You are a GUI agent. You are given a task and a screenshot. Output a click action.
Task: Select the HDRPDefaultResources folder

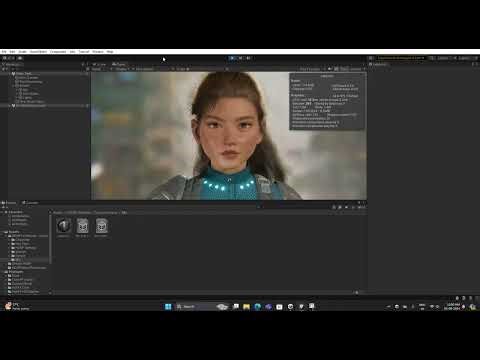coord(27,268)
